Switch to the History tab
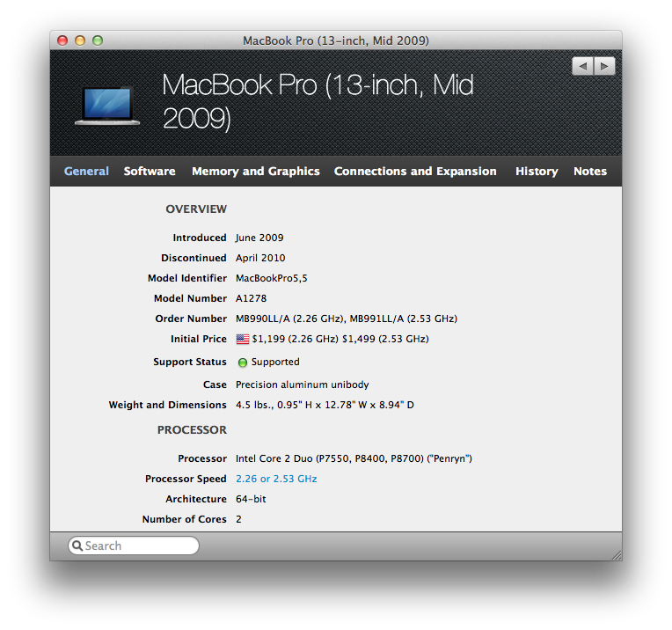The image size is (672, 630). tap(537, 171)
